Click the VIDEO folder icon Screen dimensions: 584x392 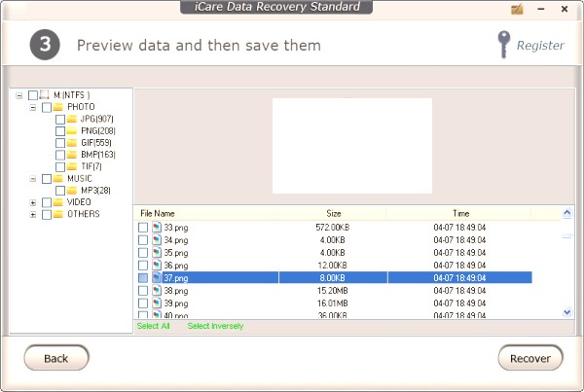(x=57, y=202)
